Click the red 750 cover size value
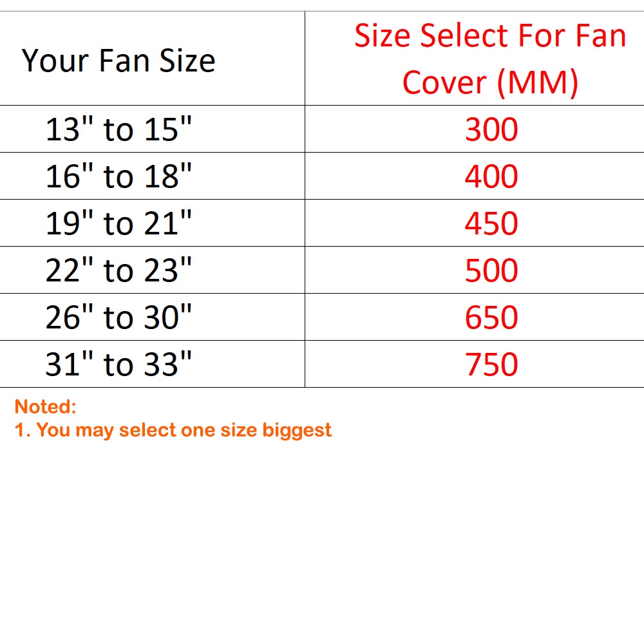This screenshot has width=644, height=644. point(491,365)
